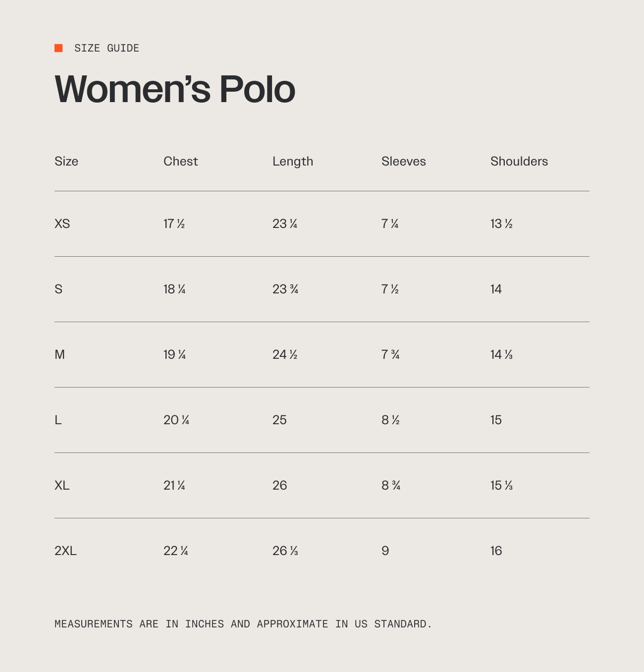
Task: Click the Women's Polo heading
Action: [175, 89]
